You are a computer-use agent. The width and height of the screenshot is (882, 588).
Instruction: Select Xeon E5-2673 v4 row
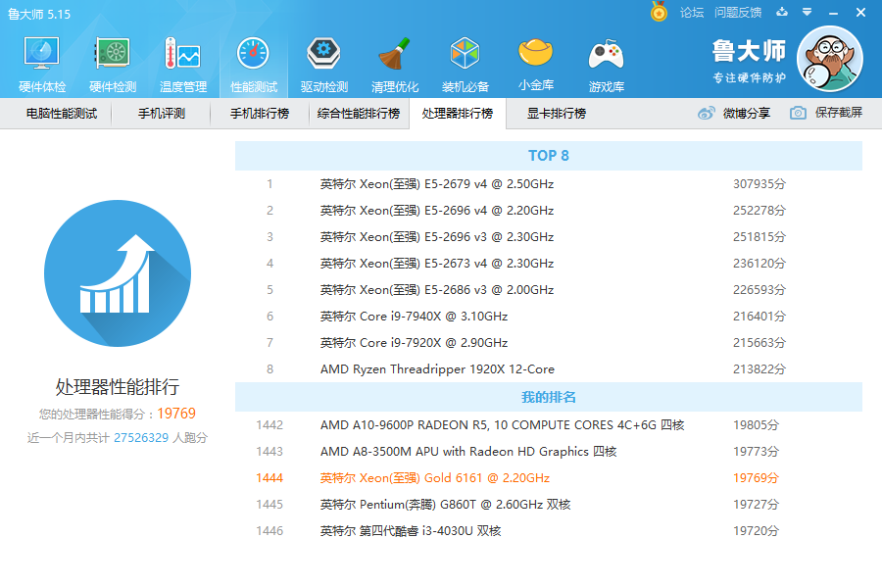pyautogui.click(x=549, y=264)
